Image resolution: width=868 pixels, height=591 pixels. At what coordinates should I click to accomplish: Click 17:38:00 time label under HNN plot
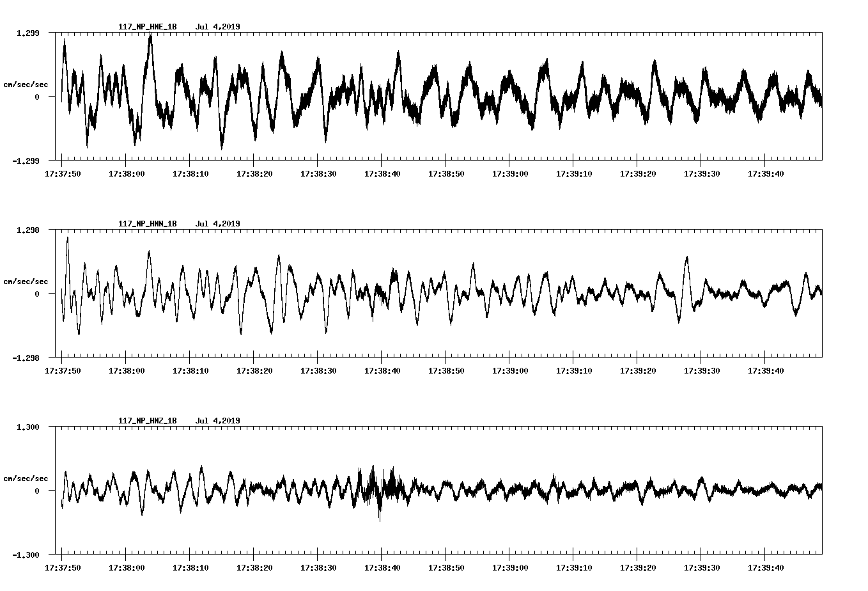126,370
